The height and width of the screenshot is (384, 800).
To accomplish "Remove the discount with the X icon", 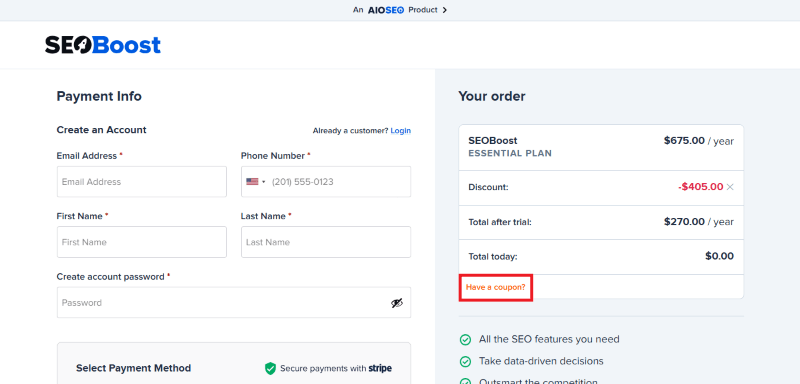I will click(x=730, y=187).
